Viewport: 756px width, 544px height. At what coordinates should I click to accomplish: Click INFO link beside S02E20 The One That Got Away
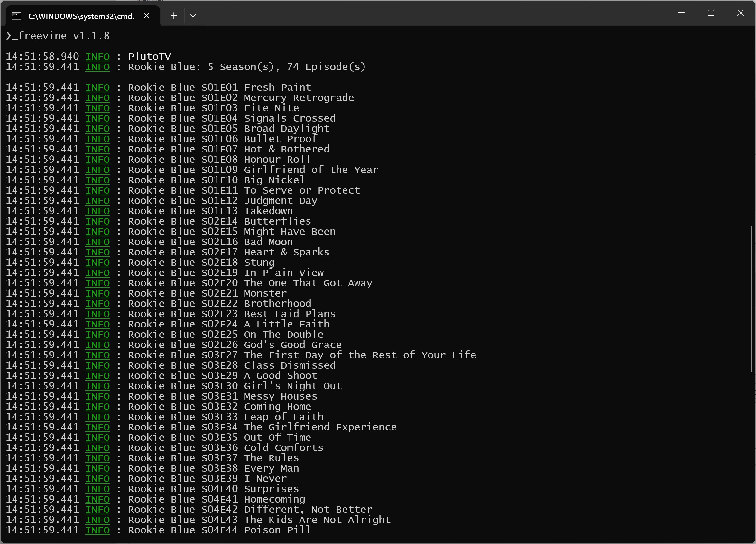coord(97,283)
